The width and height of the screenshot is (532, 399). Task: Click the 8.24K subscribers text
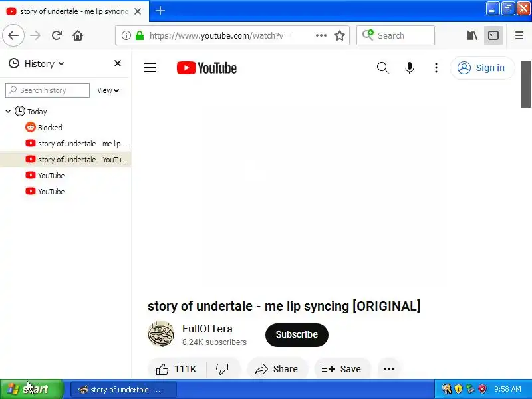[214, 342]
